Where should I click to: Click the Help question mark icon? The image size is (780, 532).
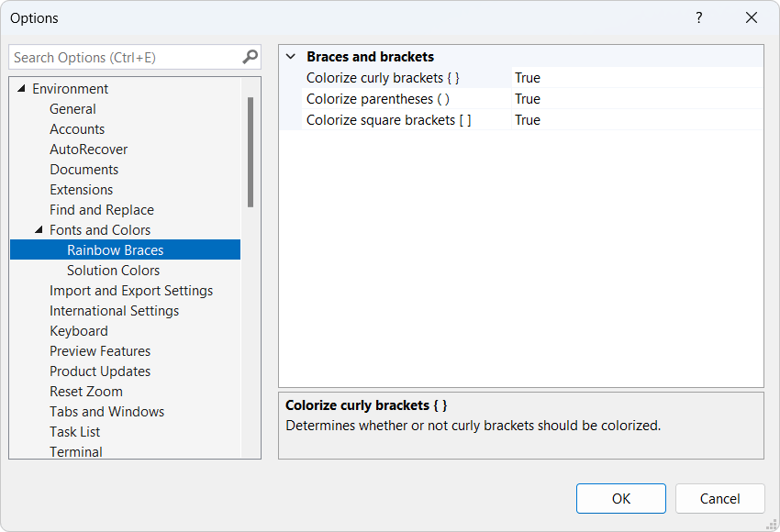point(698,18)
